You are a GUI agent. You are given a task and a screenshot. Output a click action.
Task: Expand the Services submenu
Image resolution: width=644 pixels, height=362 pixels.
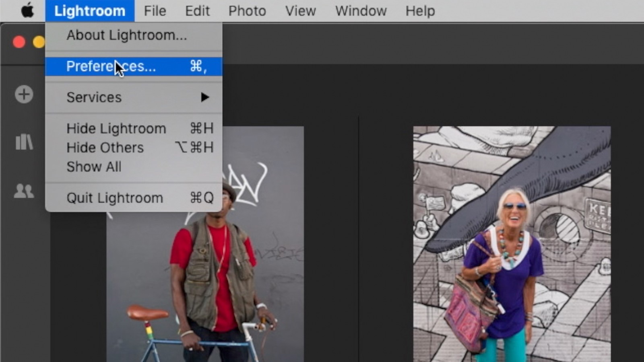pos(133,97)
